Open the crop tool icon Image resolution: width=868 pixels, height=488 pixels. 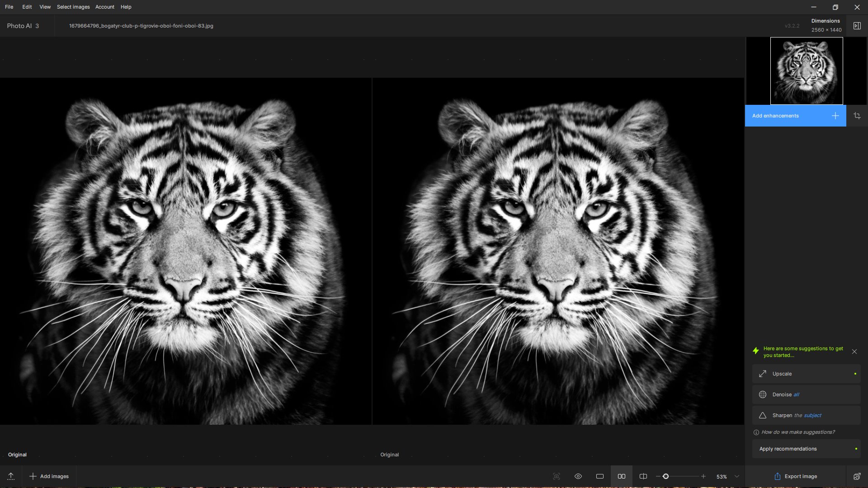(x=857, y=116)
